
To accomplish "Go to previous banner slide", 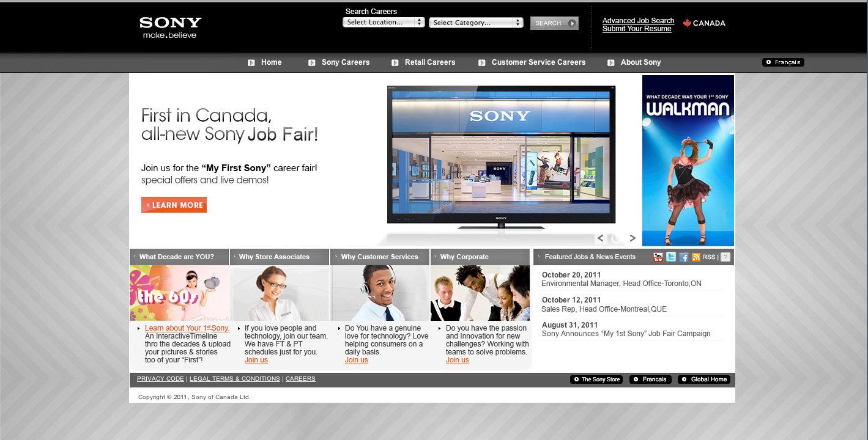I will click(601, 238).
